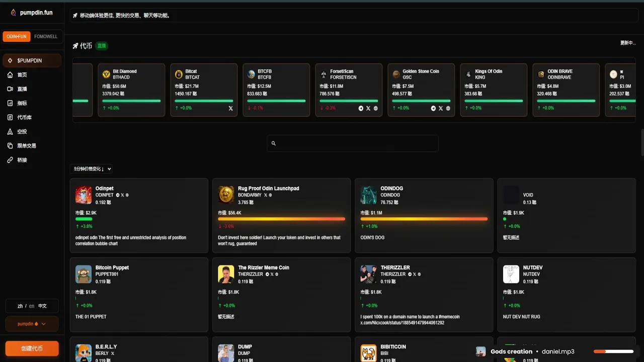The width and height of the screenshot is (644, 362).
Task: Click the search magnifier icon
Action: 274,143
